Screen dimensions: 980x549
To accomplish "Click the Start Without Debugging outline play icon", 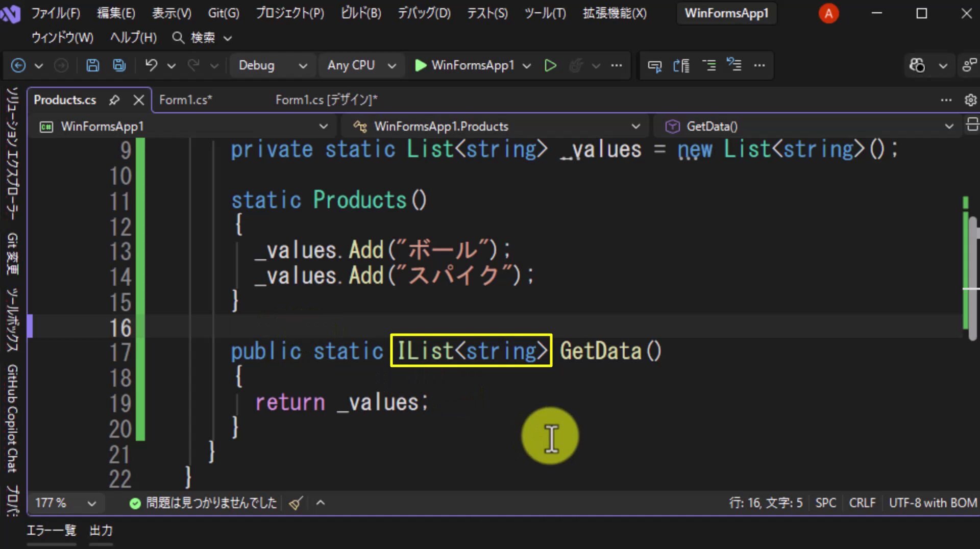I will click(x=550, y=65).
